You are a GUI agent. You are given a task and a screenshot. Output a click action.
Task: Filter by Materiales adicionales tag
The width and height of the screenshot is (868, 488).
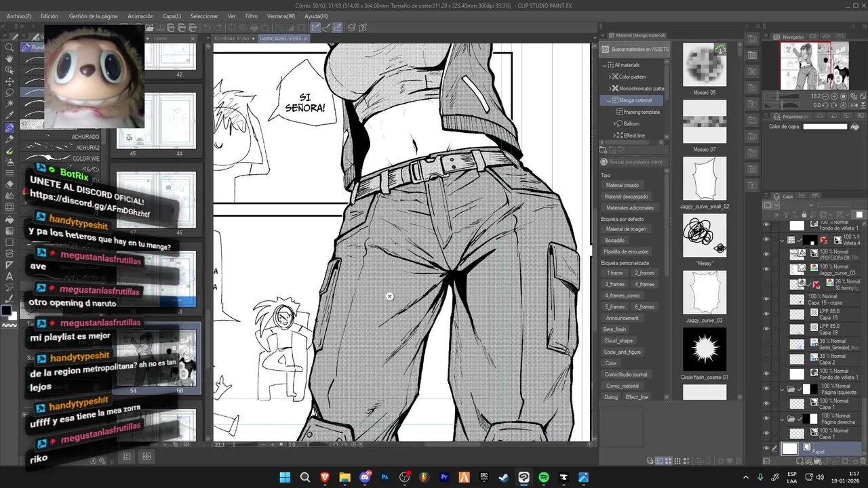tap(629, 208)
